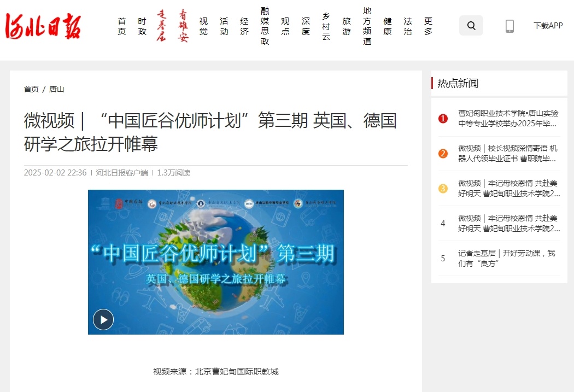Click the 1.3万阅读 read count
Image resolution: width=574 pixels, height=392 pixels.
pyautogui.click(x=173, y=173)
